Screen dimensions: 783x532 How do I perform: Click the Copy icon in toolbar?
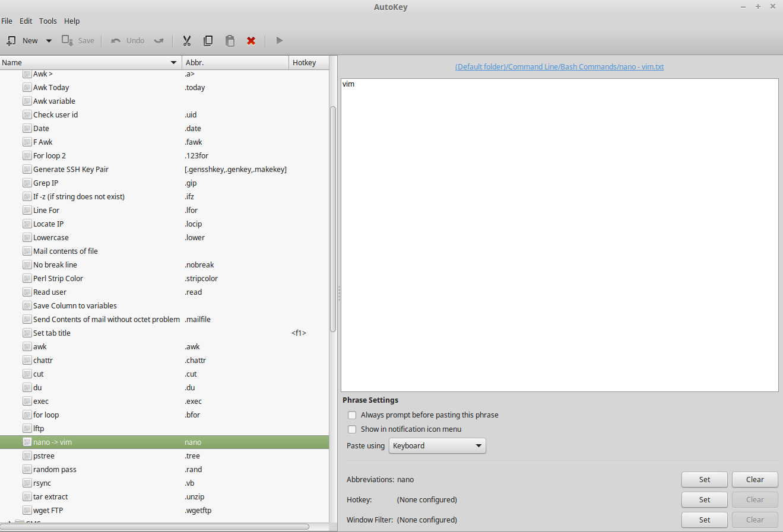point(208,41)
